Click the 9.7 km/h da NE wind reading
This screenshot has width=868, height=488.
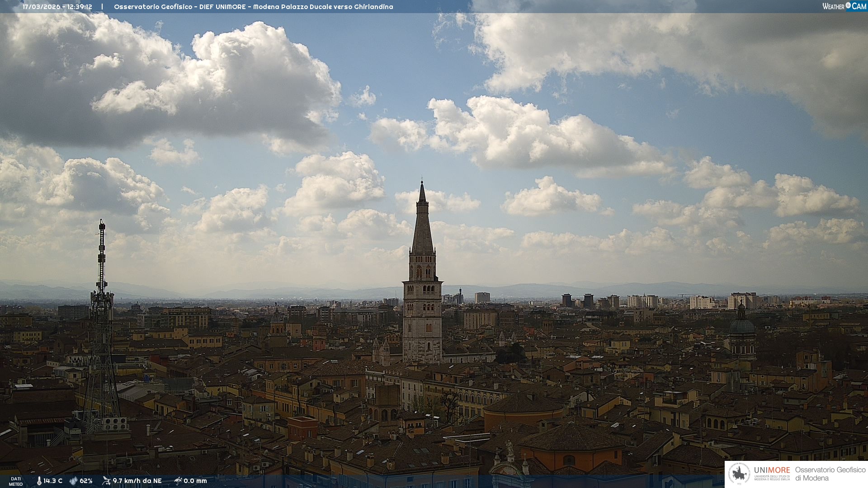[x=137, y=481]
